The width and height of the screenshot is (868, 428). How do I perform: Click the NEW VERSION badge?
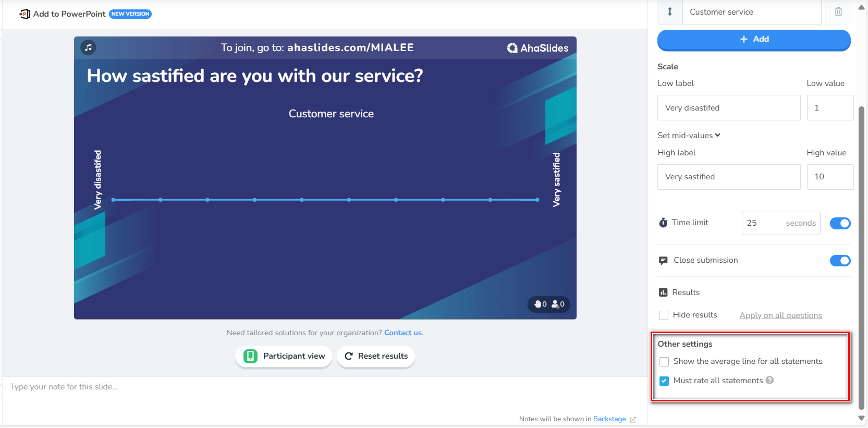[x=130, y=14]
